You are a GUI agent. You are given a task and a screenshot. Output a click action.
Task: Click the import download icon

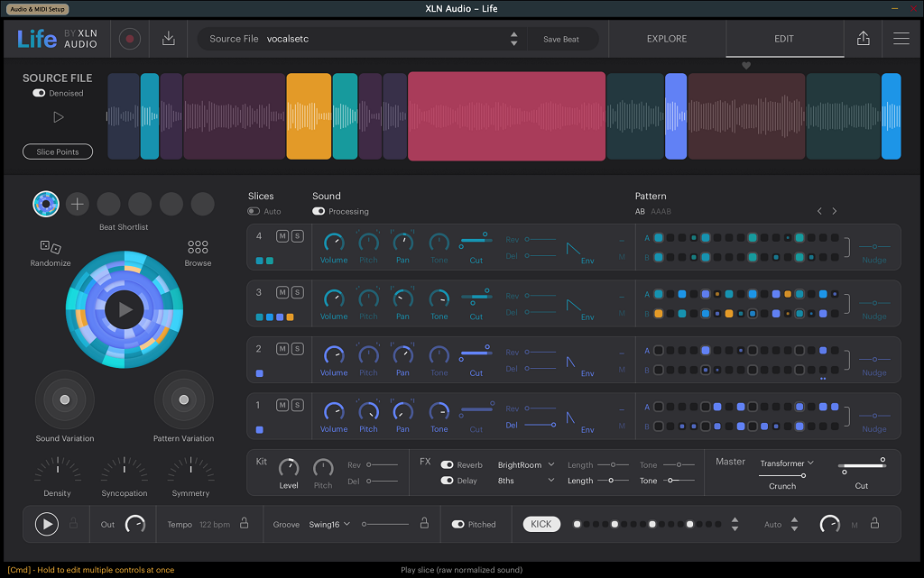point(169,39)
